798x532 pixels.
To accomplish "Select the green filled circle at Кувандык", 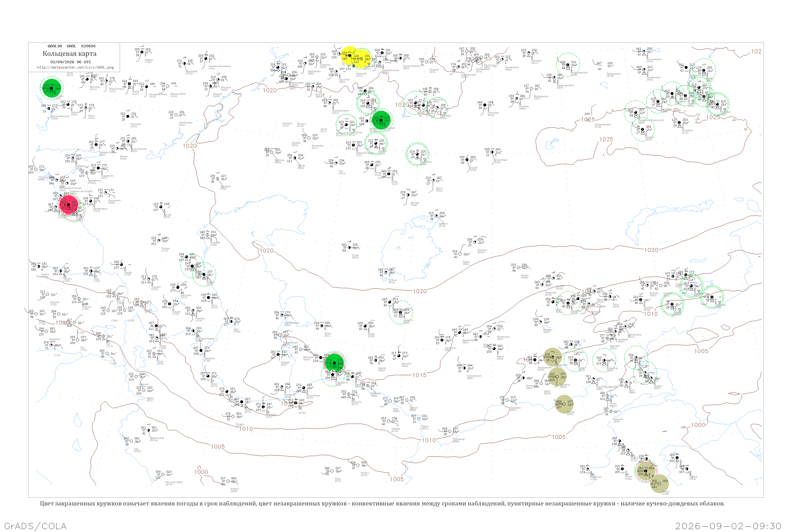I will point(381,120).
